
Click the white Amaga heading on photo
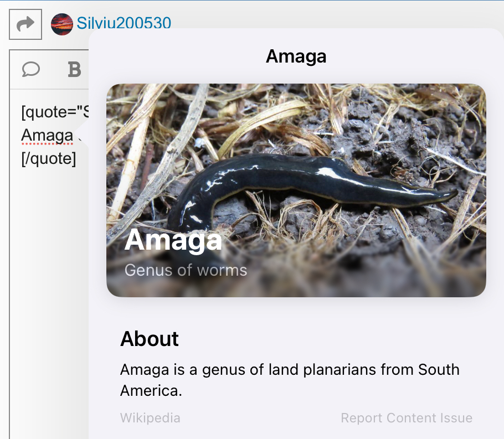[173, 240]
